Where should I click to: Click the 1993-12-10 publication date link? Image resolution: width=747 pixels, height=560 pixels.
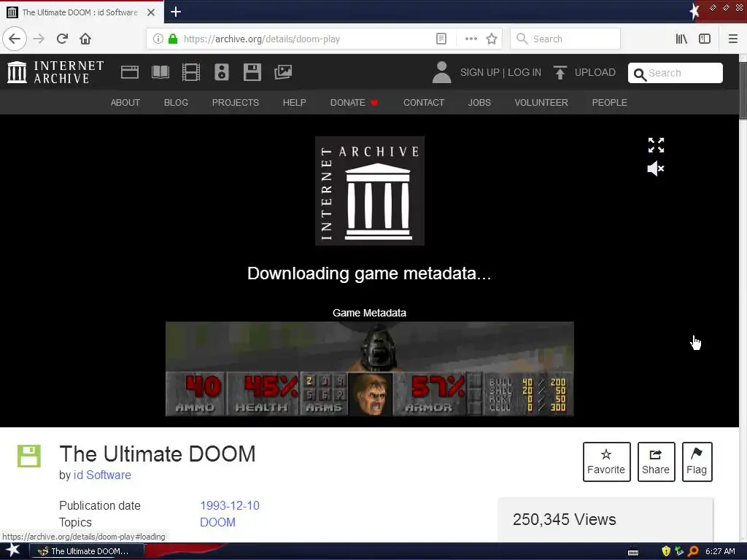tap(230, 505)
